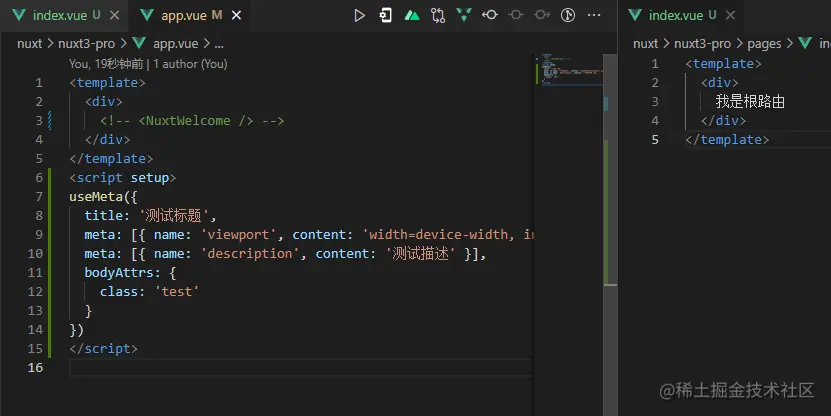The image size is (831, 416).
Task: Click the 'test' class string
Action: pyautogui.click(x=176, y=291)
